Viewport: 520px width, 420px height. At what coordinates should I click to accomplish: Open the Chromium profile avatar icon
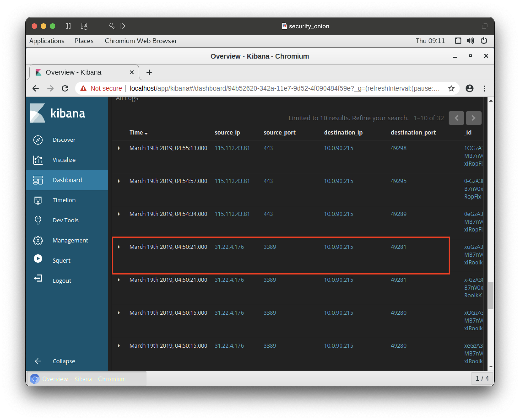click(470, 88)
